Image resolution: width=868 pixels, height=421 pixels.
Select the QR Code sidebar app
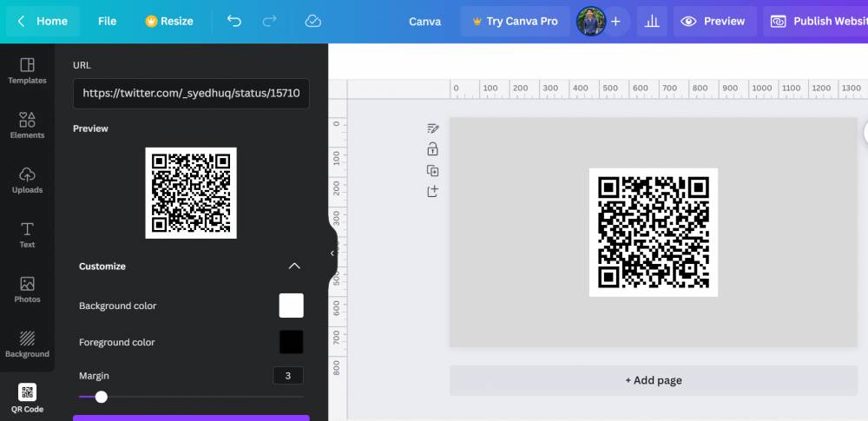click(27, 398)
